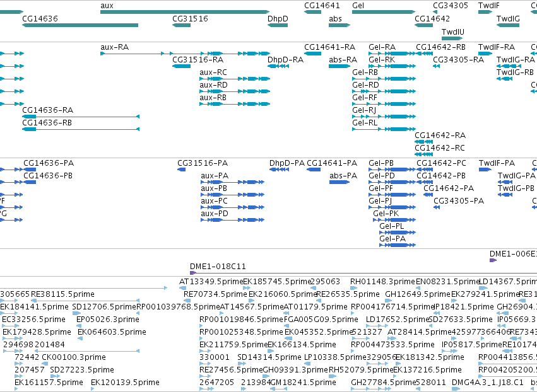Click the DhpD gene label
This screenshot has height=392, width=537.
[278, 18]
